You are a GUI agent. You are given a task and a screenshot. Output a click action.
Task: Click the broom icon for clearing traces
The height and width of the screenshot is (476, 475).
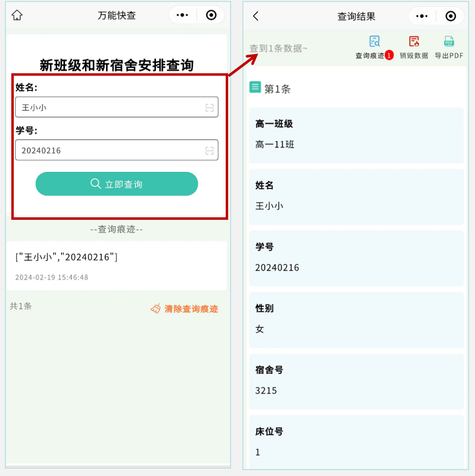[156, 308]
